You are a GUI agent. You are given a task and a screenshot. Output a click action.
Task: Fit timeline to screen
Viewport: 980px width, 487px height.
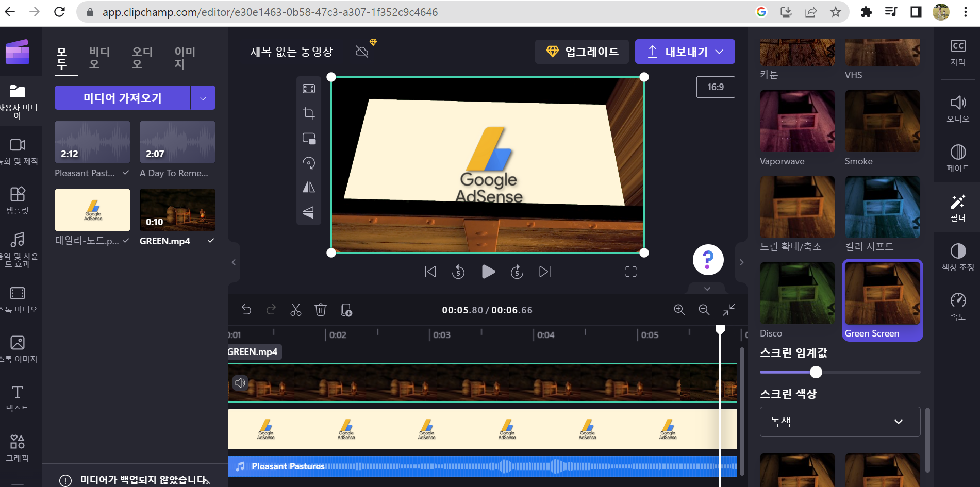(x=729, y=310)
